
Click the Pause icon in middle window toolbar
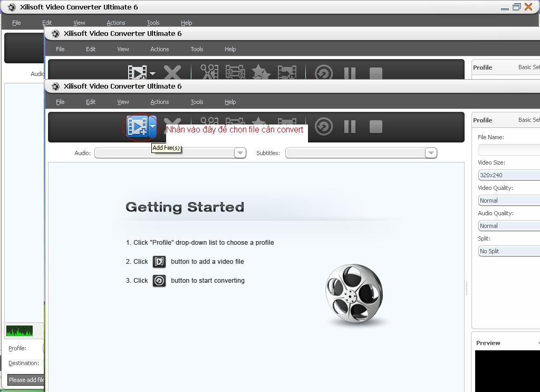350,73
